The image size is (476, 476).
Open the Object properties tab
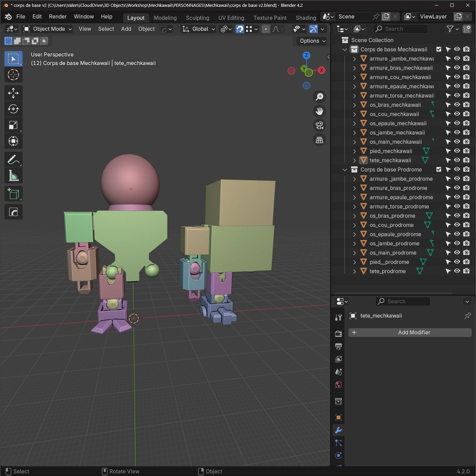coord(338,417)
